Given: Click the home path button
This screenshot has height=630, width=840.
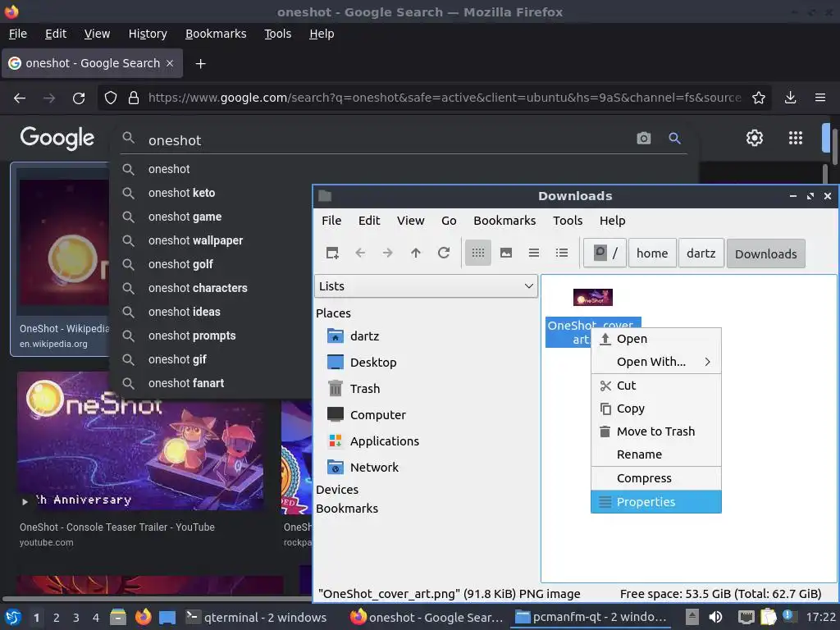Looking at the screenshot, I should click(652, 253).
